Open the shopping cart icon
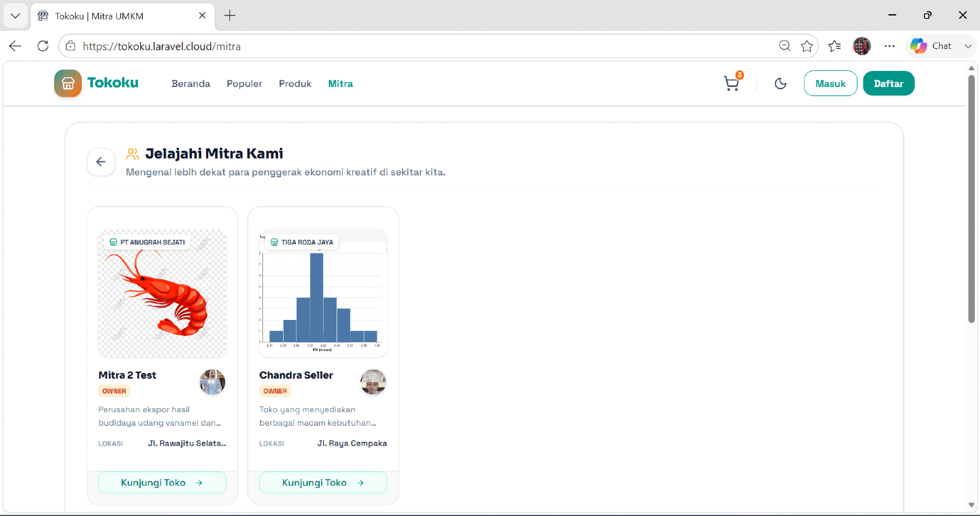This screenshot has width=980, height=516. click(x=732, y=83)
